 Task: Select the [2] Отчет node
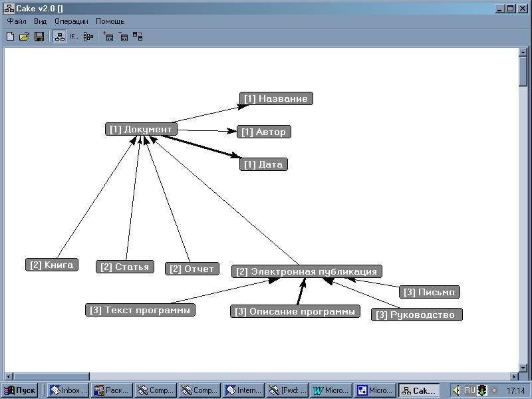click(192, 269)
